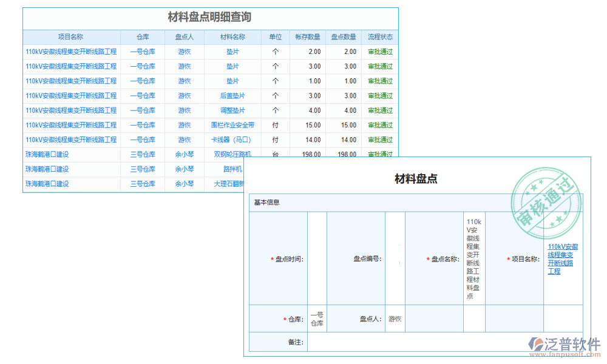Sort table by 盘点数量 column header
This screenshot has width=607, height=364.
click(x=345, y=37)
